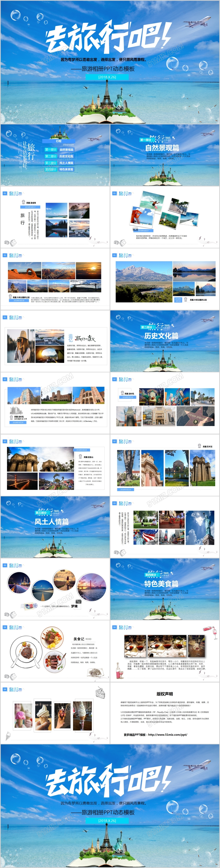Open the 特色美食篇 section title slide
This screenshot has width=220, height=868.
click(x=165, y=589)
